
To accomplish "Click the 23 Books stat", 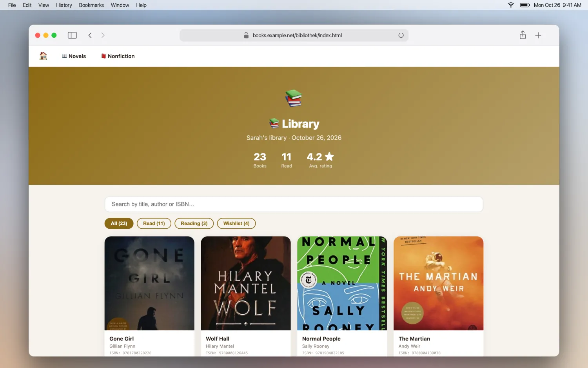I will point(260,160).
